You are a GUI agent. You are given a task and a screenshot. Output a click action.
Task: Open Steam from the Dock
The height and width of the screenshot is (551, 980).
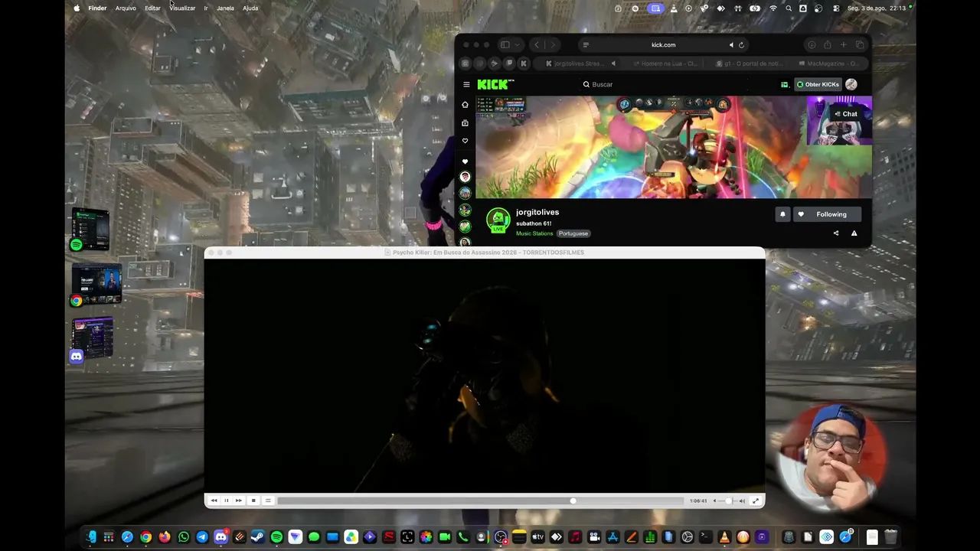click(x=258, y=537)
